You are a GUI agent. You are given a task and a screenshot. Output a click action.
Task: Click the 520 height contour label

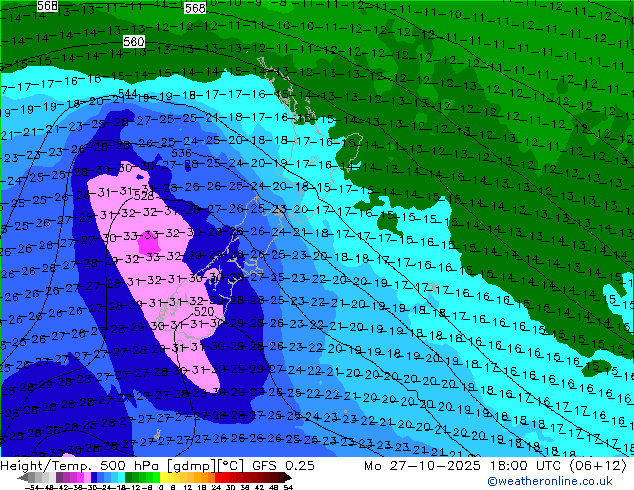coord(204,311)
